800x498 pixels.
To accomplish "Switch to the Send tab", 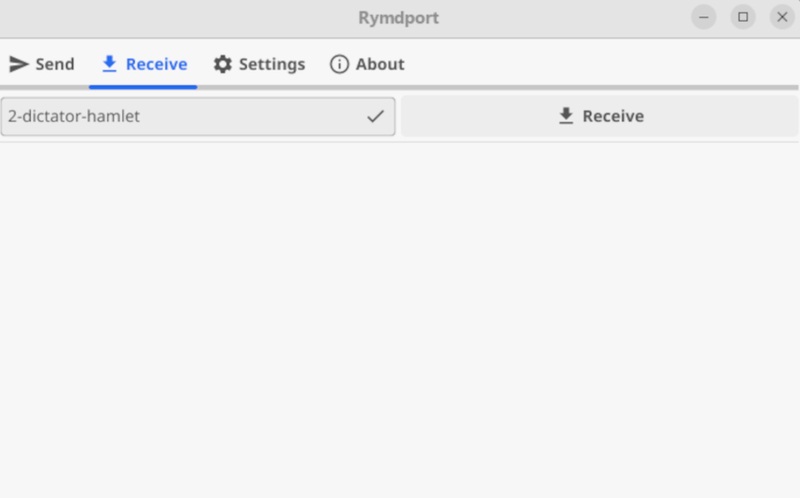I will (x=42, y=64).
